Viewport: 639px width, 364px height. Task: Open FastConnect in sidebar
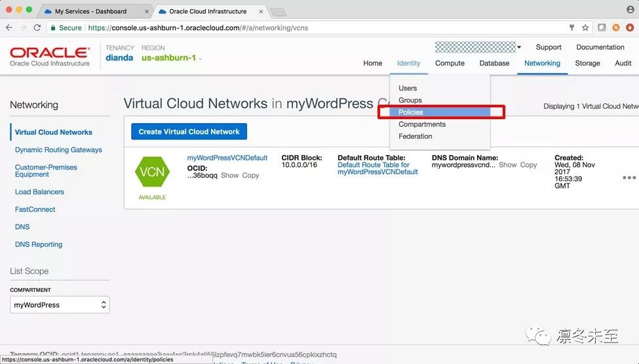(35, 209)
